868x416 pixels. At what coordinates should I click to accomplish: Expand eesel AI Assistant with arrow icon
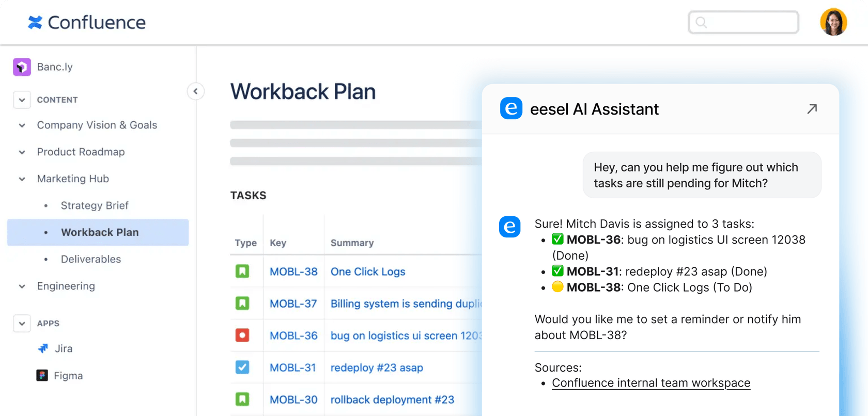click(x=812, y=109)
